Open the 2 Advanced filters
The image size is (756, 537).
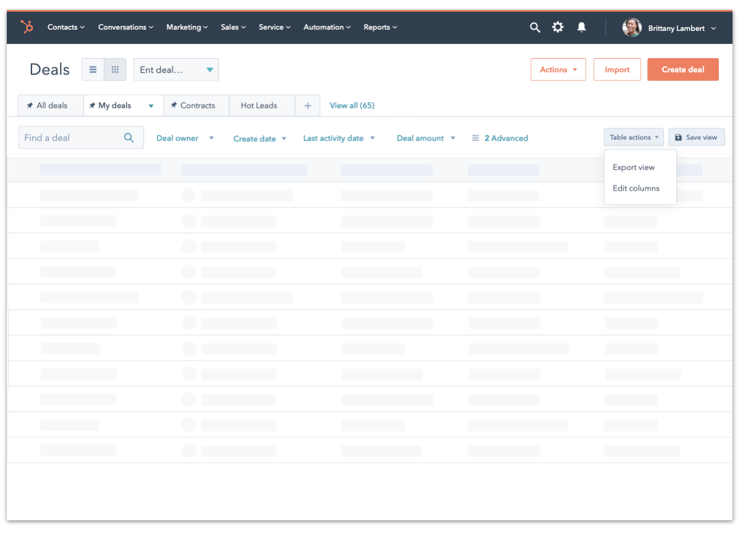click(500, 139)
